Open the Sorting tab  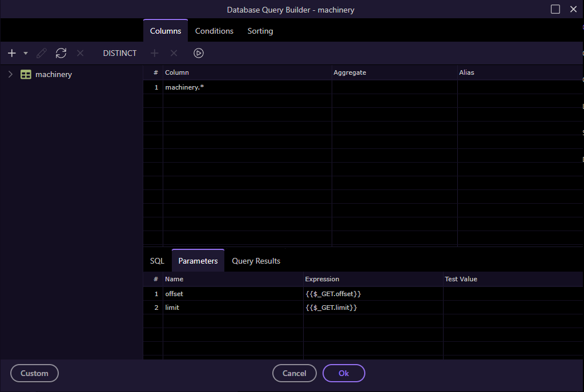(x=260, y=31)
